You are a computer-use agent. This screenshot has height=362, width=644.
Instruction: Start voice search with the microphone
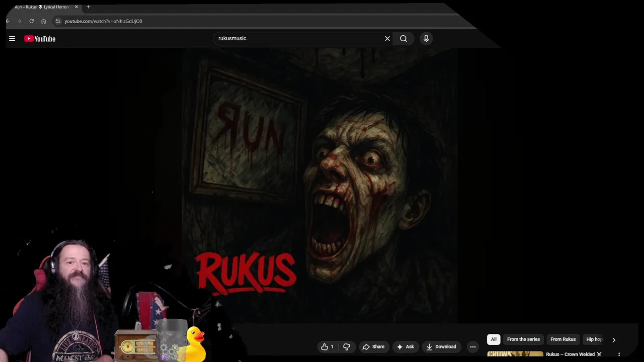click(x=426, y=38)
